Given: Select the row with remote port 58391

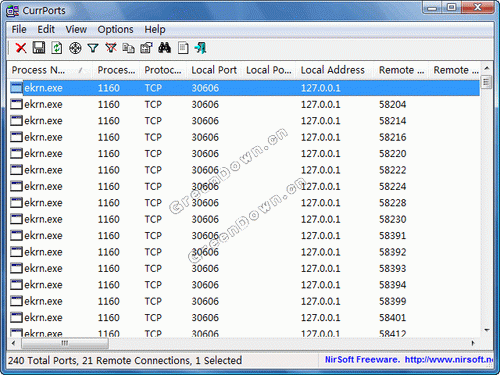Looking at the screenshot, I should coord(244,235).
